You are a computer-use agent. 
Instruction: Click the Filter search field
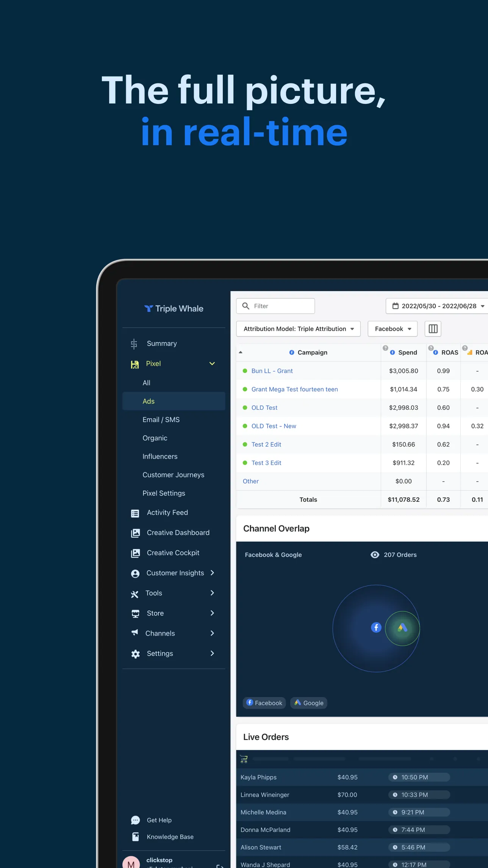pos(275,306)
